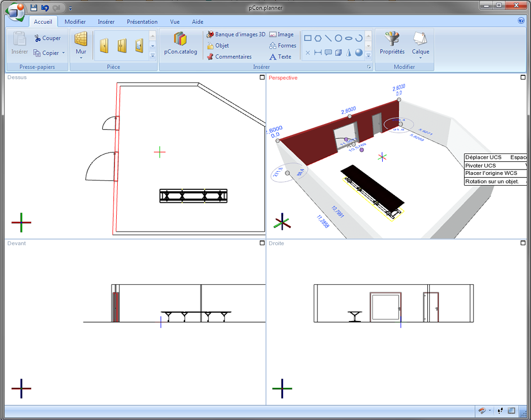Maximize the Perspective viewport
The width and height of the screenshot is (531, 420).
coord(523,77)
